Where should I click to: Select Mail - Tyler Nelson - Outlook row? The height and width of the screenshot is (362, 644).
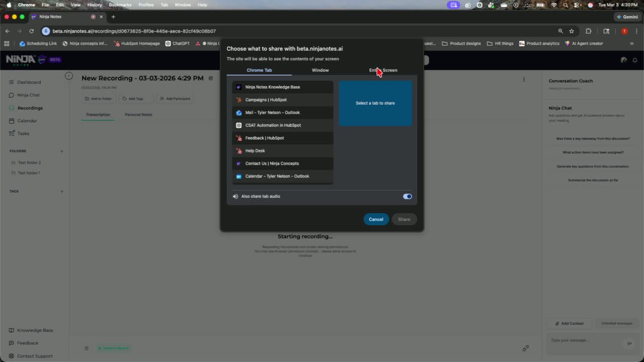282,113
